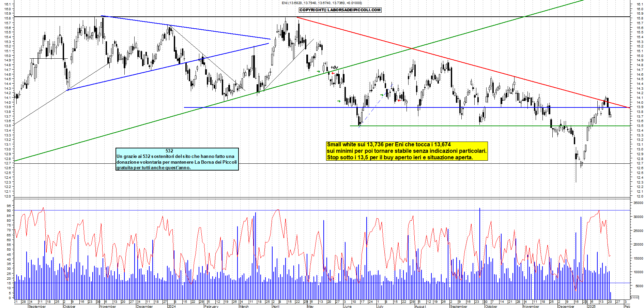
Task: Click the 'Stop sotto i 13,5' line
Action: tap(400, 157)
